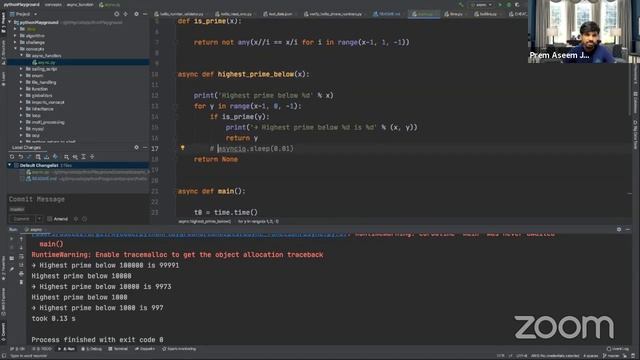Collapse the Default Changelist node
The width and height of the screenshot is (640, 360).
click(10, 165)
